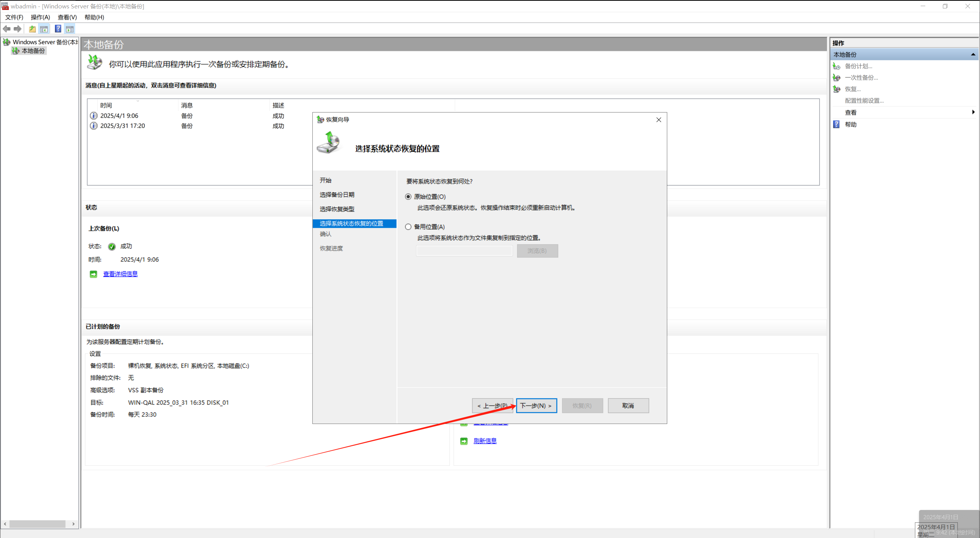
Task: Click the back arrow toolbar icon
Action: [x=7, y=29]
